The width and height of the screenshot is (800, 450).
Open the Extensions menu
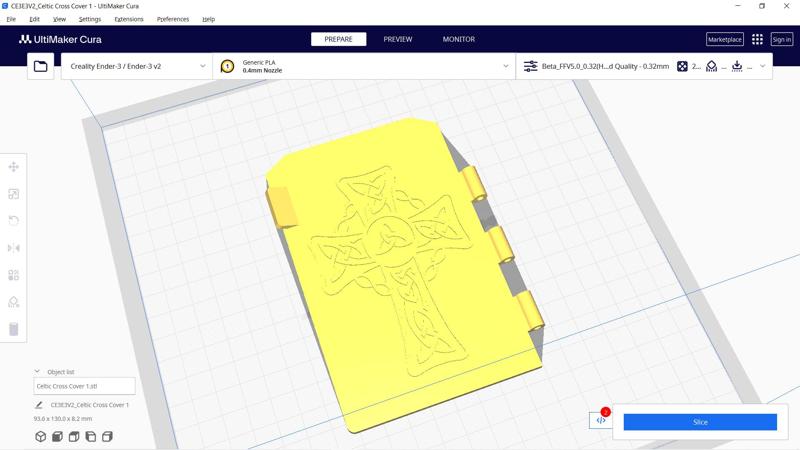pos(129,19)
